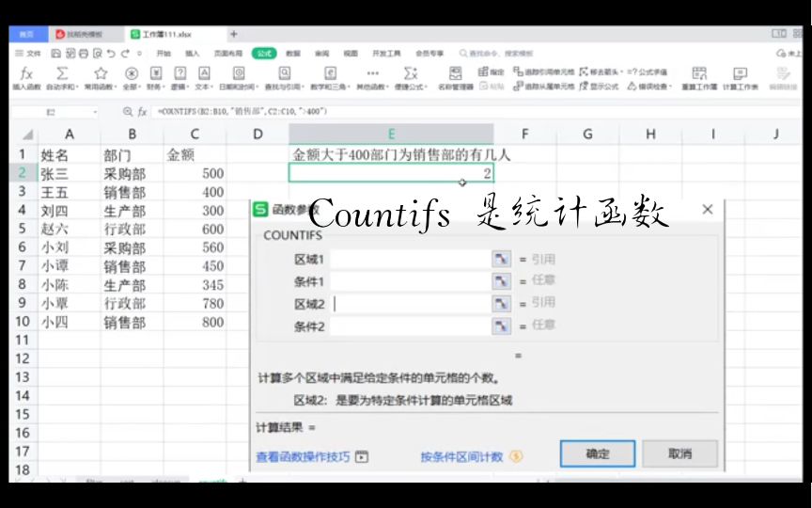Viewport: 812px width, 508px height.
Task: Click the 取消 (Cancel) button in dialog
Action: pyautogui.click(x=679, y=454)
